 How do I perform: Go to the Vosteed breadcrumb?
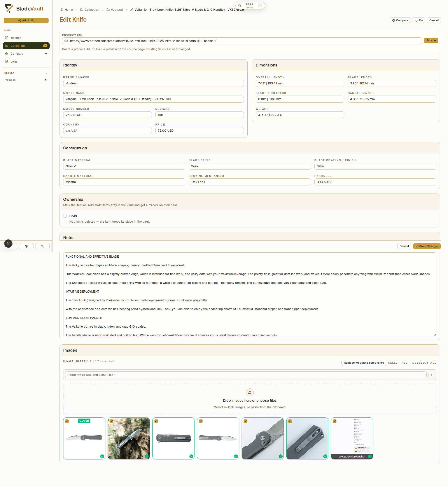(x=115, y=10)
